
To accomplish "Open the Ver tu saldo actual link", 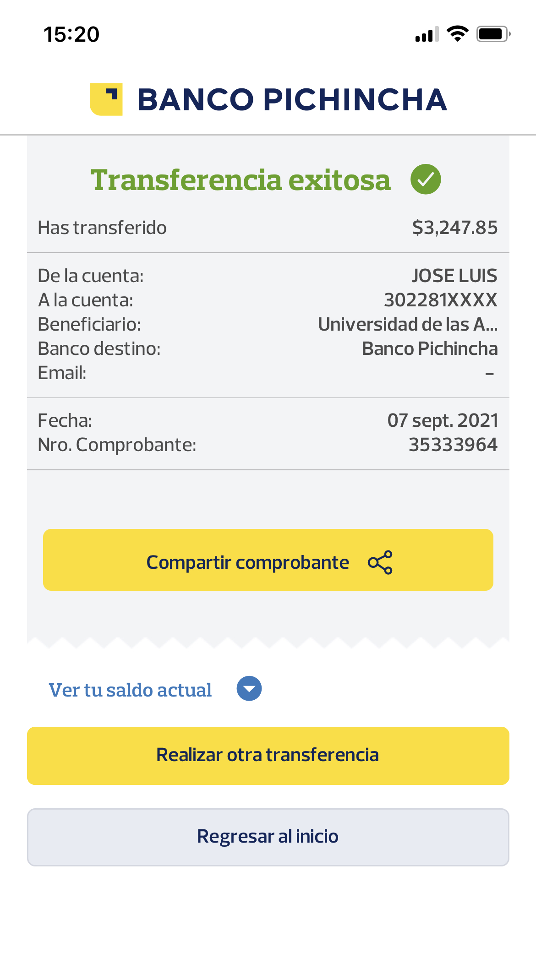I will pos(130,690).
